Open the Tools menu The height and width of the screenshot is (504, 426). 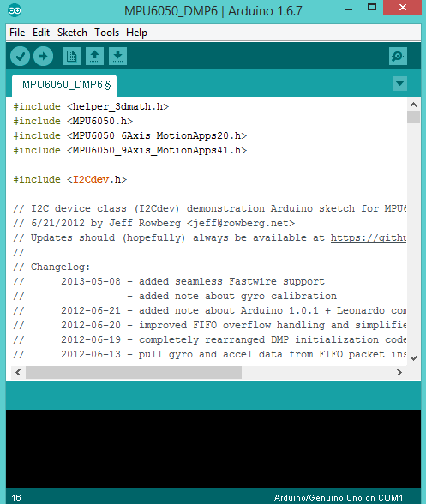point(106,33)
